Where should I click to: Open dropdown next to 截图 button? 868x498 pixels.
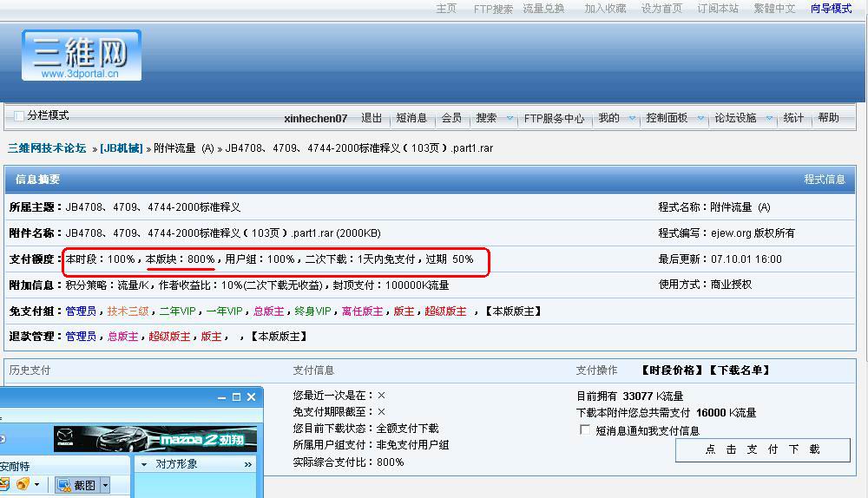105,485
